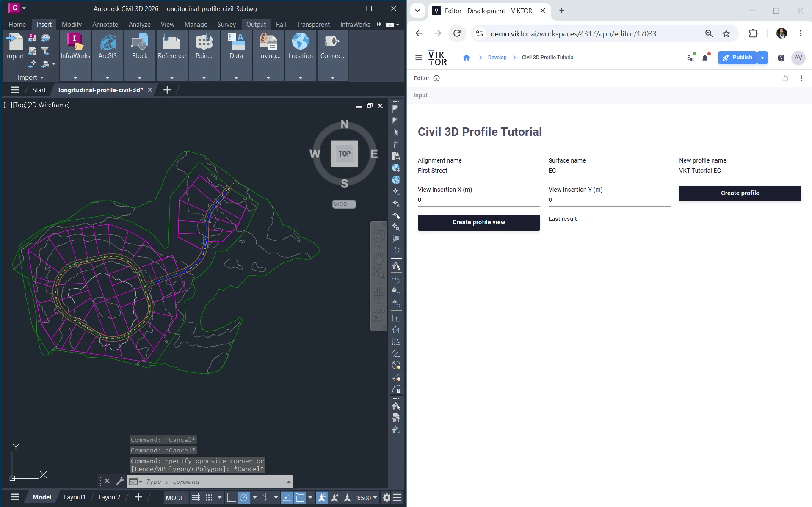Click the Poin... (point cloud) panel icon
This screenshot has height=507, width=812.
tap(204, 42)
